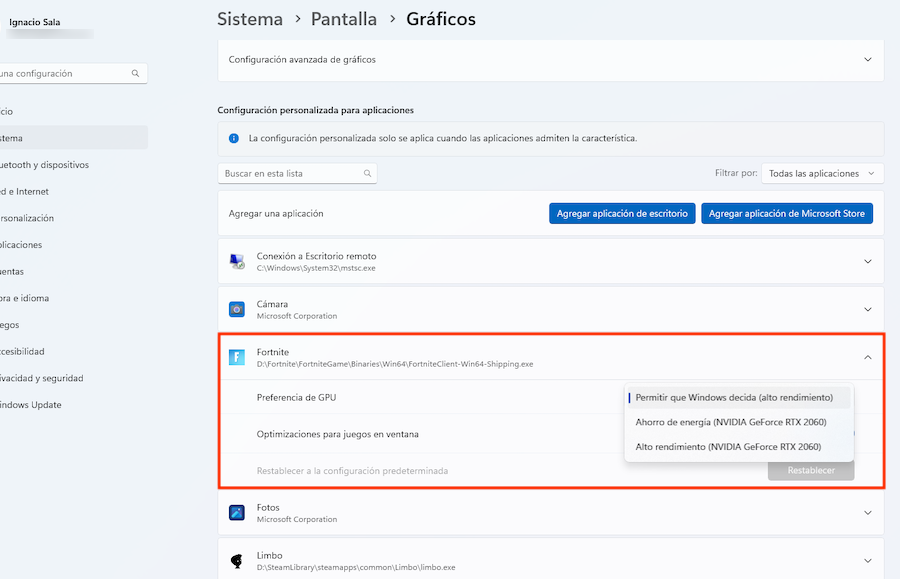This screenshot has width=900, height=579.
Task: Expand the Fotos entry
Action: point(868,512)
